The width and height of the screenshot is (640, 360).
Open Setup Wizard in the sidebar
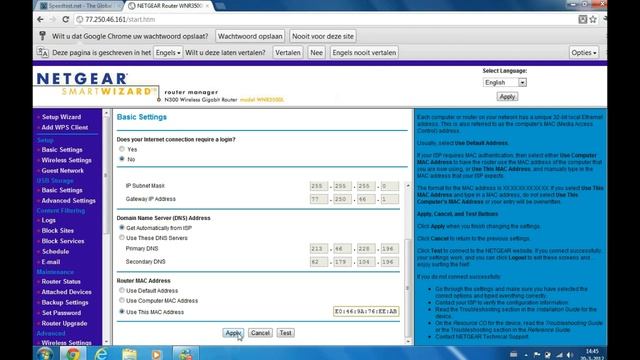pyautogui.click(x=61, y=117)
